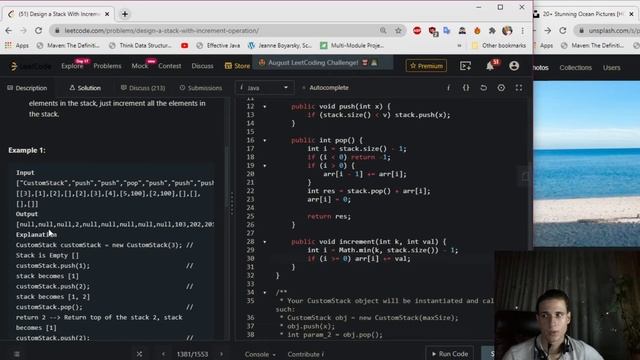Image resolution: width=640 pixels, height=360 pixels.
Task: Click the address bar search icon
Action: pos(383,31)
